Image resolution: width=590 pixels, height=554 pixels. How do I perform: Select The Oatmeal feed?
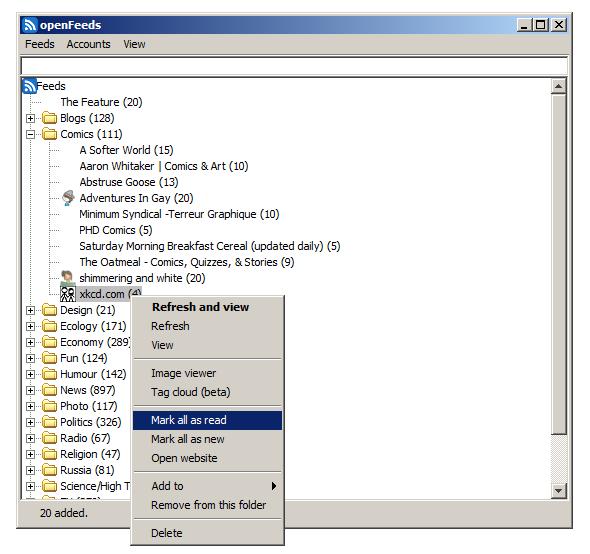pyautogui.click(x=187, y=262)
